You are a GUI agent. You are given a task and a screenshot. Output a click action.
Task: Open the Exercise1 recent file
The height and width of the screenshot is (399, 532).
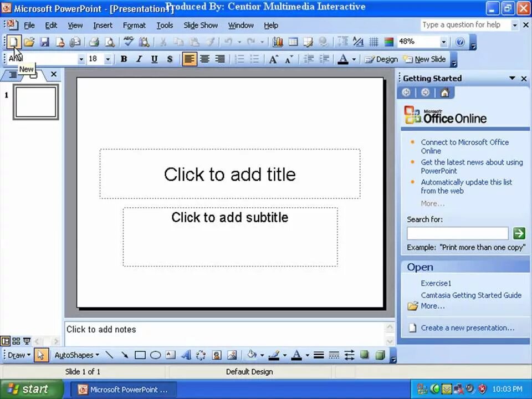(x=436, y=283)
